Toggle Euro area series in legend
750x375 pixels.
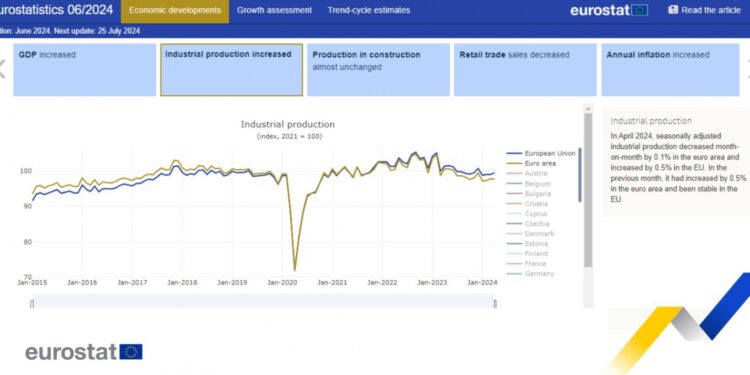(x=531, y=164)
